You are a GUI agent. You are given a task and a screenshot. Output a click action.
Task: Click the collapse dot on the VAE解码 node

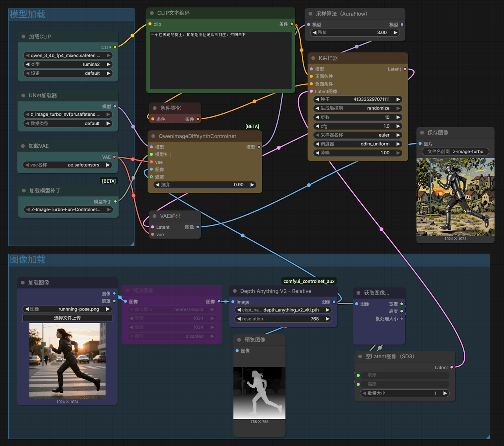coord(154,216)
